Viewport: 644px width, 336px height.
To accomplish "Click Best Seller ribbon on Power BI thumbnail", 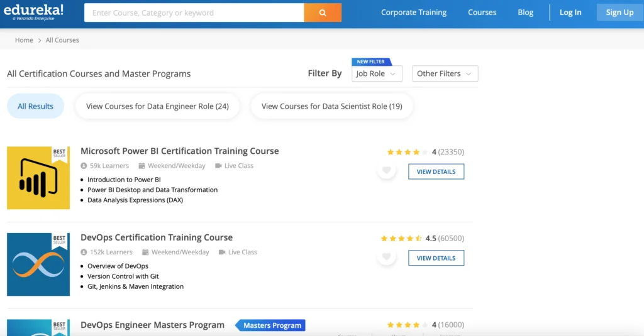I will 60,154.
